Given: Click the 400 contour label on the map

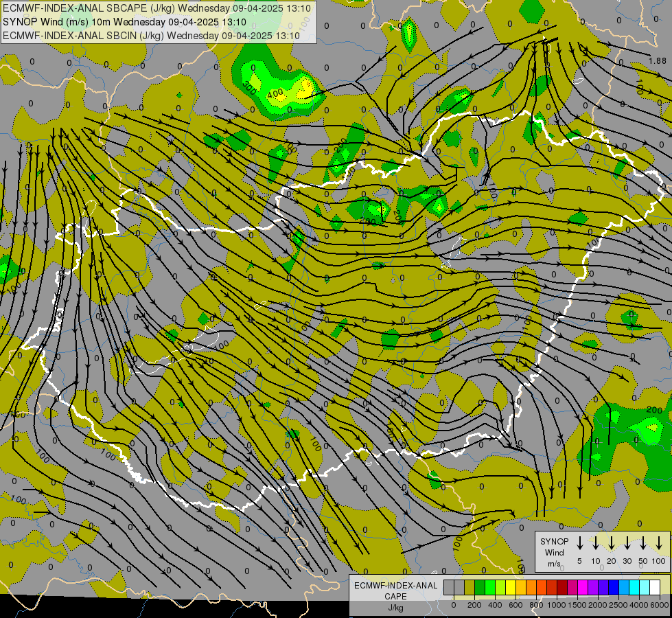Looking at the screenshot, I should point(275,93).
